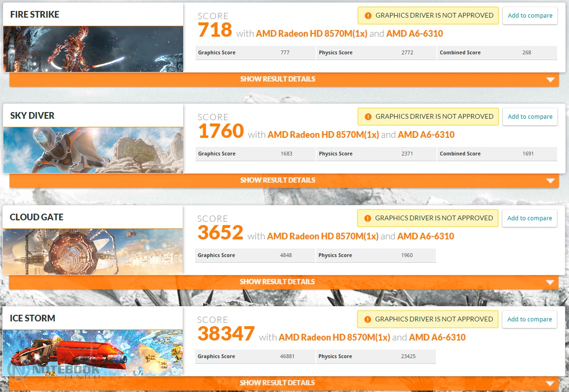This screenshot has height=392, width=569.
Task: Expand Sky Diver result details arrow
Action: [550, 181]
